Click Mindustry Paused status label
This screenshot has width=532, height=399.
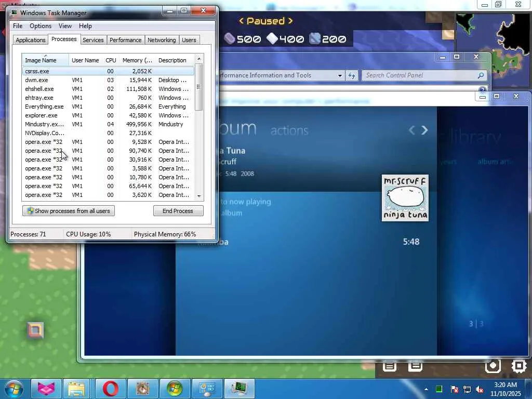click(265, 21)
